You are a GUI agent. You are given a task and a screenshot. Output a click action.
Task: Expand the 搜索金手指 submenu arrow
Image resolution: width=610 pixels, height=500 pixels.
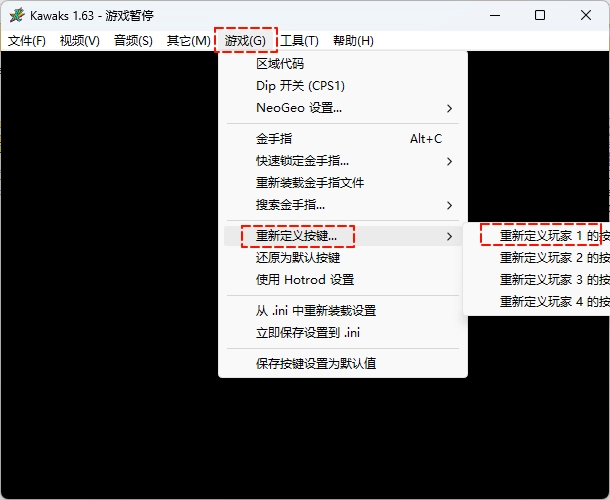[449, 205]
